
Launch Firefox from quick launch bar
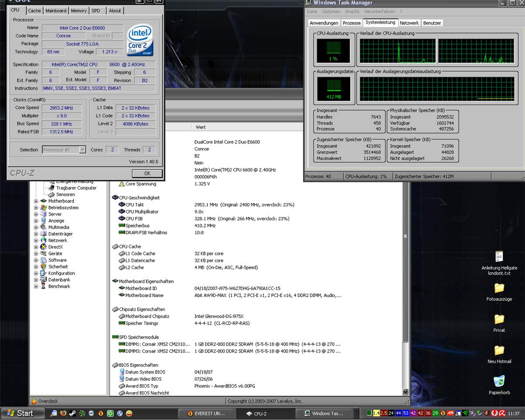point(63,413)
